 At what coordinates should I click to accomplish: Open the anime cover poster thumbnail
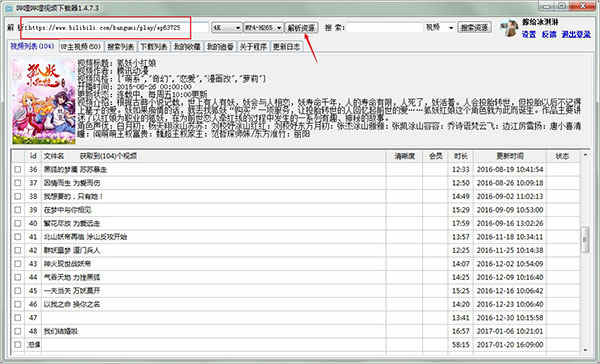pyautogui.click(x=43, y=101)
